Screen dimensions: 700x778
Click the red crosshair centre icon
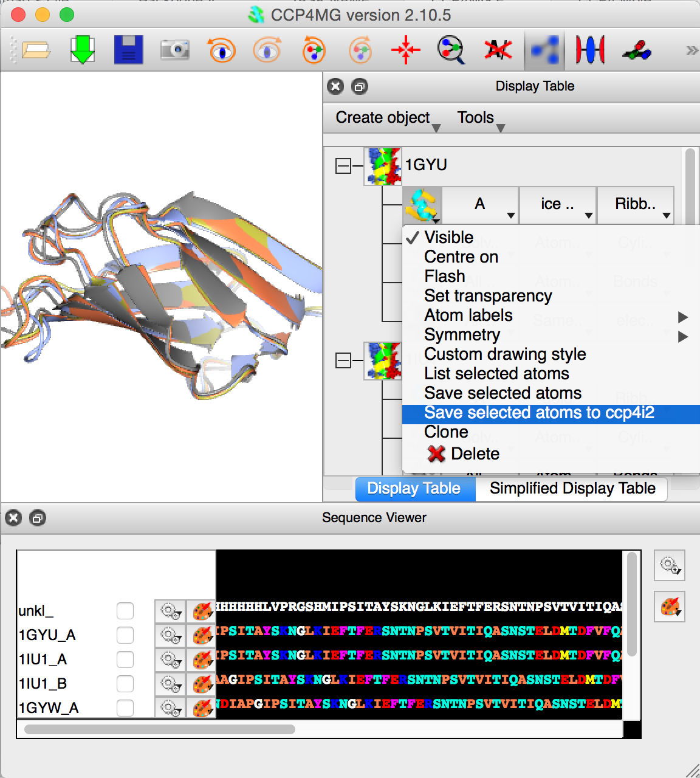[x=405, y=50]
